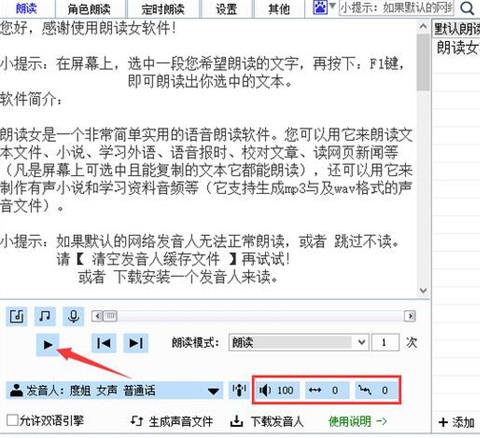Click the pitch control showing 0
Image resolution: width=480 pixels, height=438 pixels.
(x=376, y=390)
